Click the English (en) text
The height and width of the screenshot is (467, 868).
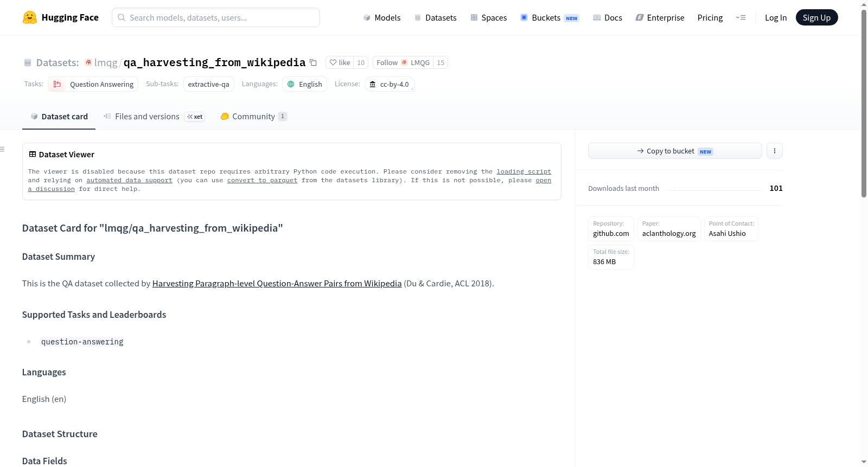(x=44, y=399)
